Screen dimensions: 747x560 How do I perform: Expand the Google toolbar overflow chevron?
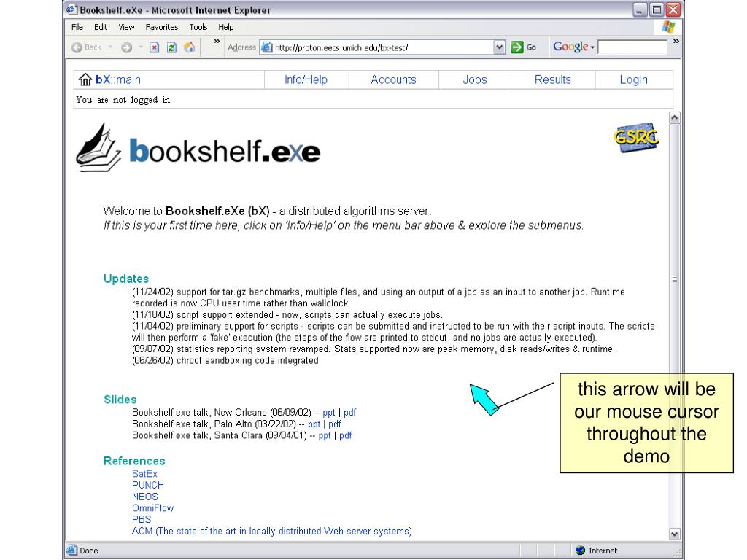point(676,42)
